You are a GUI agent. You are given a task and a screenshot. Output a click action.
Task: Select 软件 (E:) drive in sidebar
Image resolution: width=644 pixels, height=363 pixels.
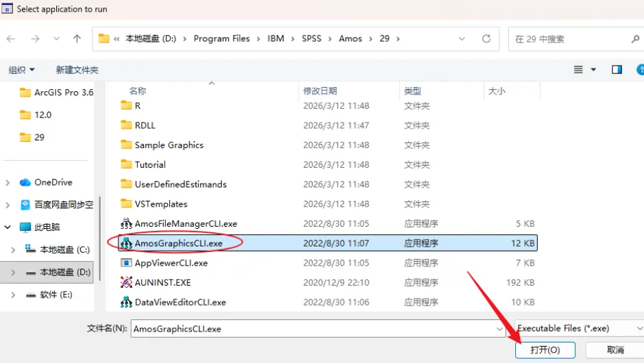point(49,295)
